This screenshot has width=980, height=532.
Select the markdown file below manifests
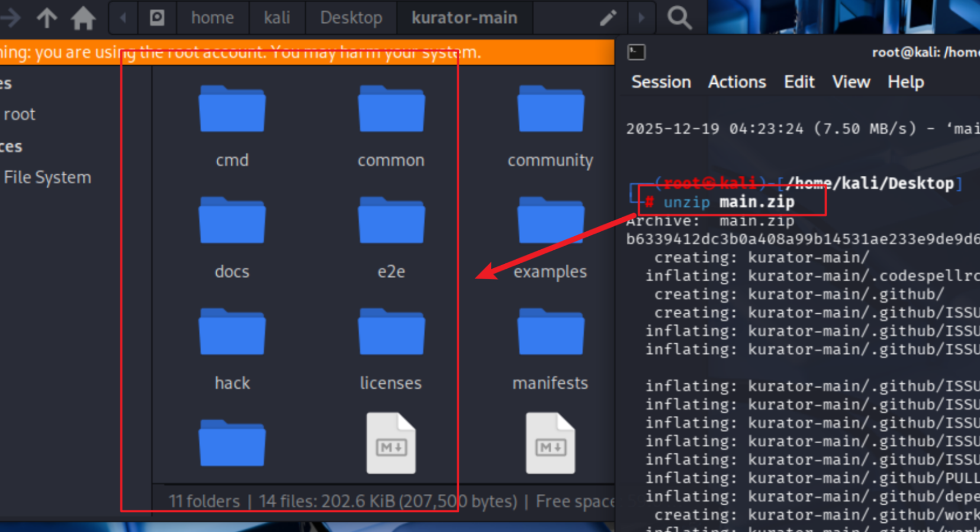[550, 443]
